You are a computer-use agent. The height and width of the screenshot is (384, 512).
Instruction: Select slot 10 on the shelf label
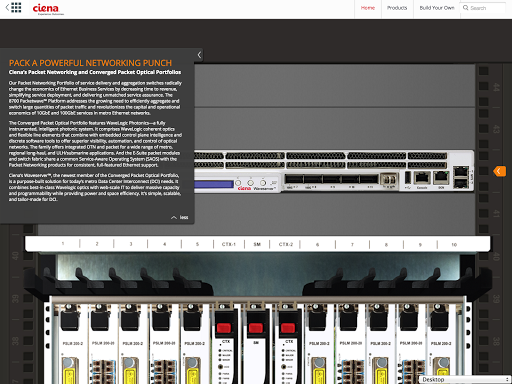pos(454,244)
